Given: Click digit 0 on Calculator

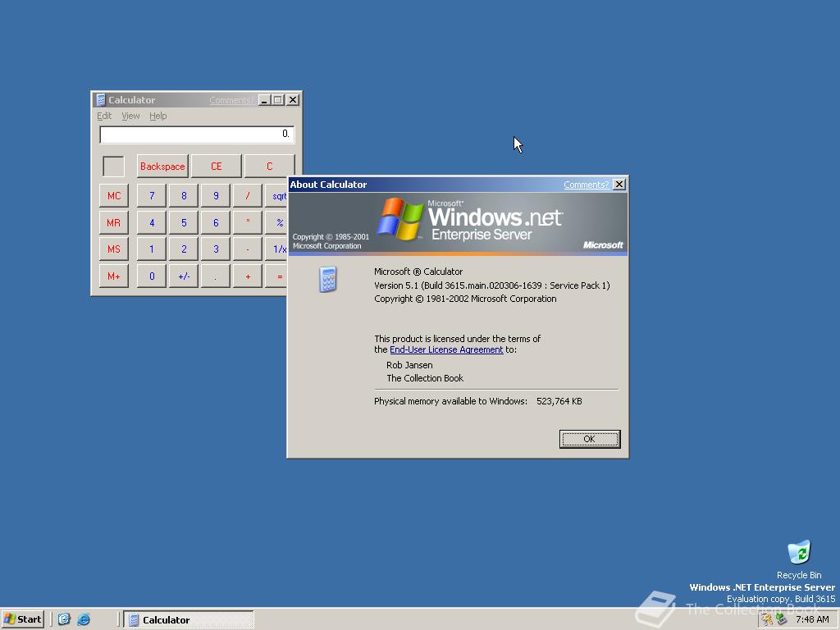Looking at the screenshot, I should [152, 276].
